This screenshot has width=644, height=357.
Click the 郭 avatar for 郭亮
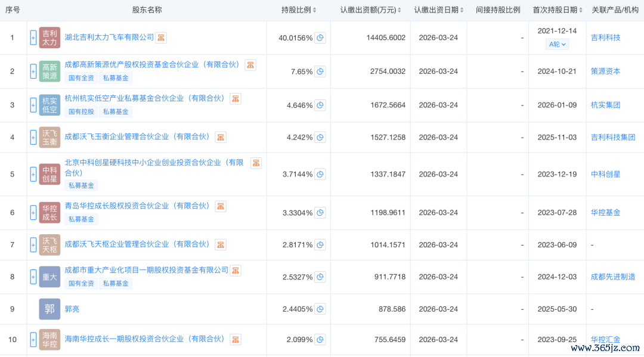[x=49, y=309]
